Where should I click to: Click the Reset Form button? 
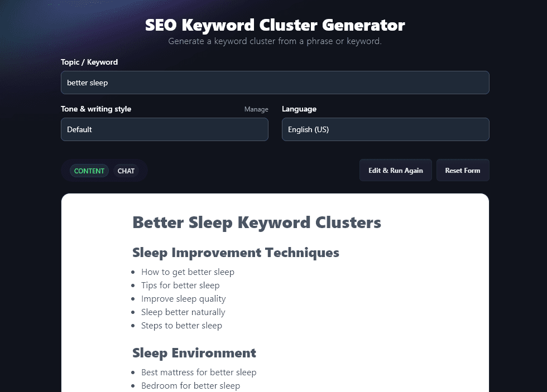(x=463, y=170)
